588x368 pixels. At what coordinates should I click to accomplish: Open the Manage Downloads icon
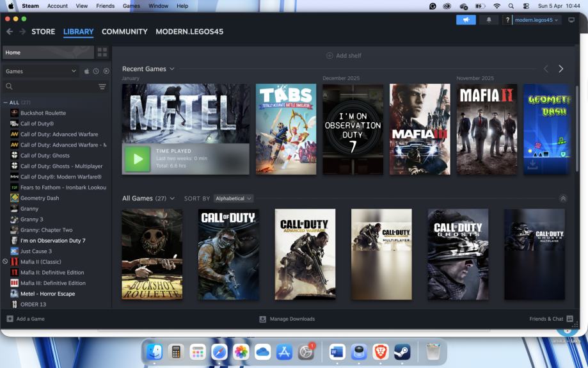tap(262, 319)
